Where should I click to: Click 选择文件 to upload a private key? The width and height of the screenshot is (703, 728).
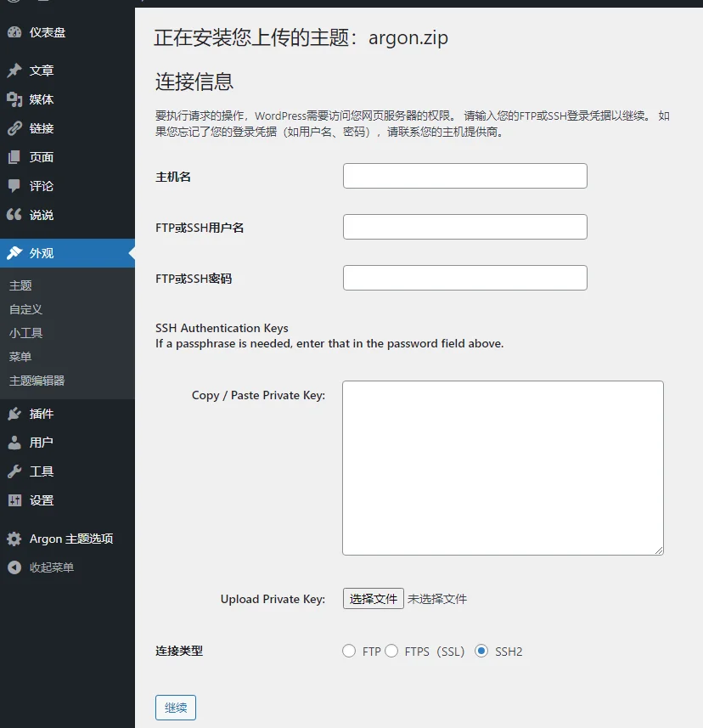(373, 598)
